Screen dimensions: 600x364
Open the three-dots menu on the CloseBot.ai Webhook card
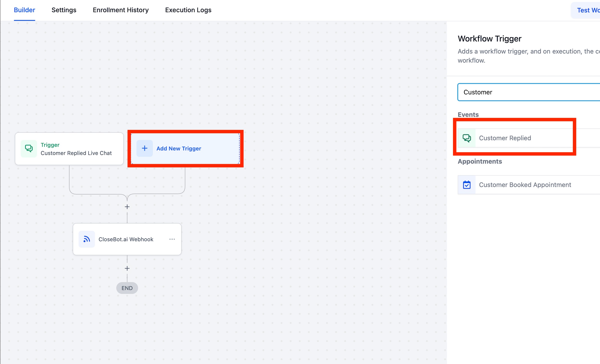click(172, 239)
